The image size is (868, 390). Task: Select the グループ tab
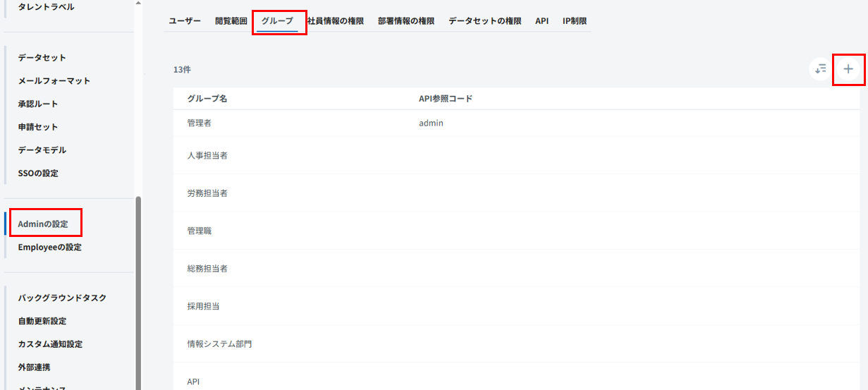[x=277, y=21]
